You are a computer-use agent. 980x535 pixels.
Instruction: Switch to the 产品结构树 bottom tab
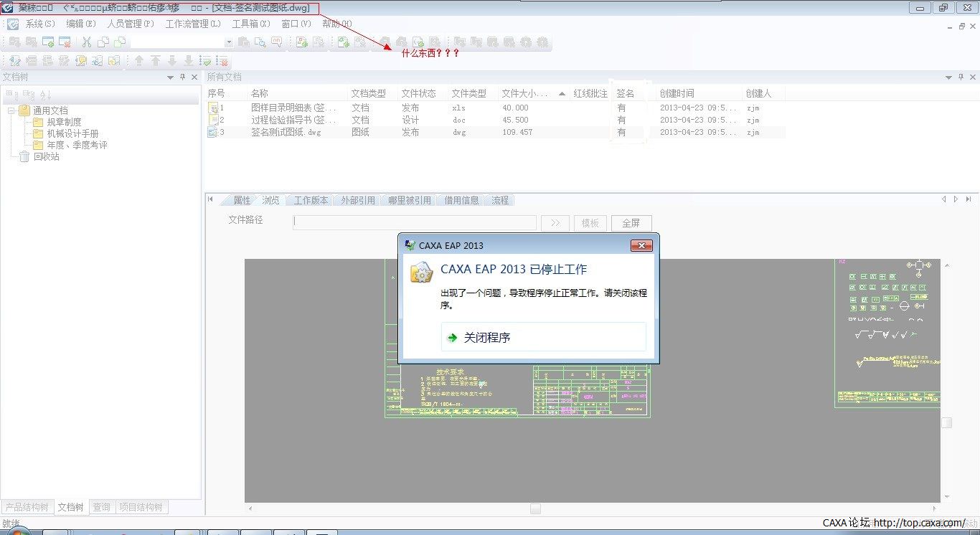pos(27,507)
